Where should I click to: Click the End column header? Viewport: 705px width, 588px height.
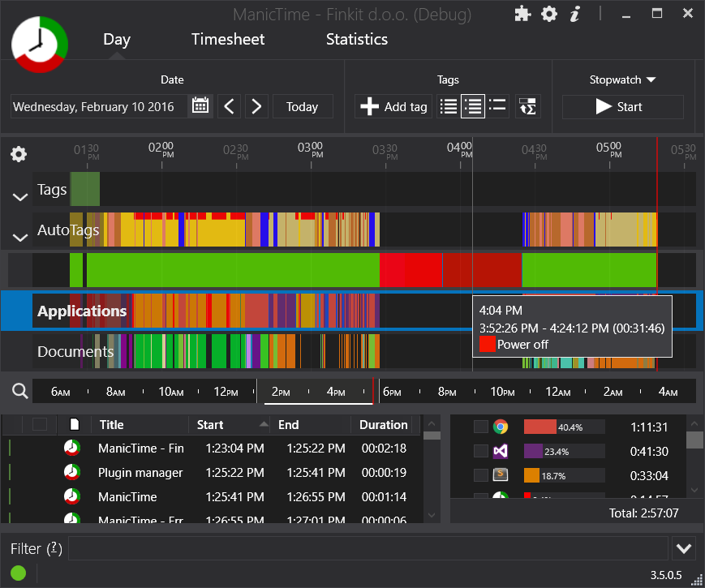pos(310,424)
